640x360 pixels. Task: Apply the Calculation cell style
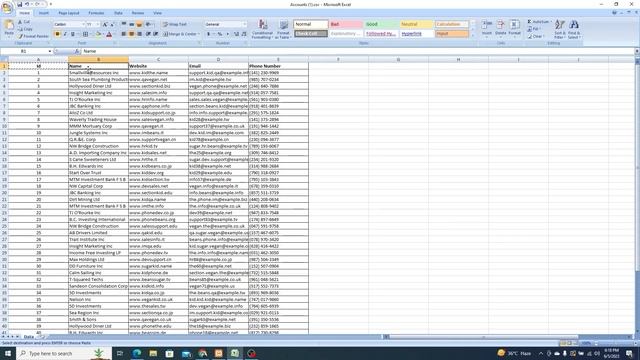point(451,24)
